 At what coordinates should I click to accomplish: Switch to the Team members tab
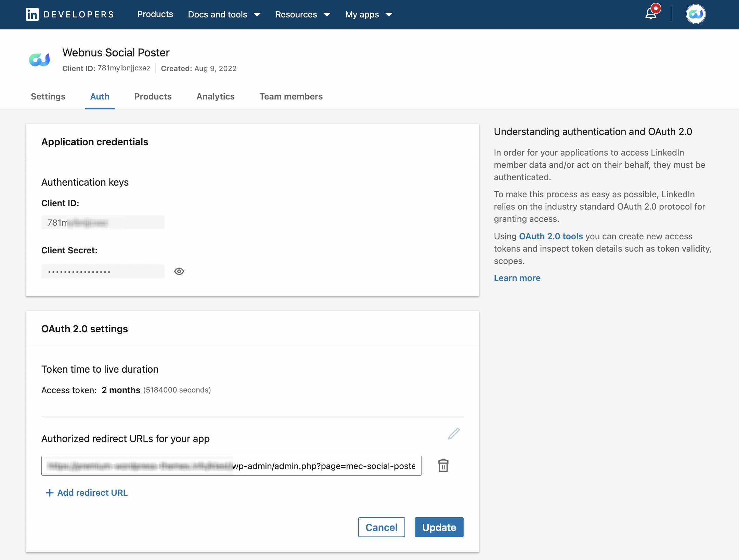click(x=291, y=96)
